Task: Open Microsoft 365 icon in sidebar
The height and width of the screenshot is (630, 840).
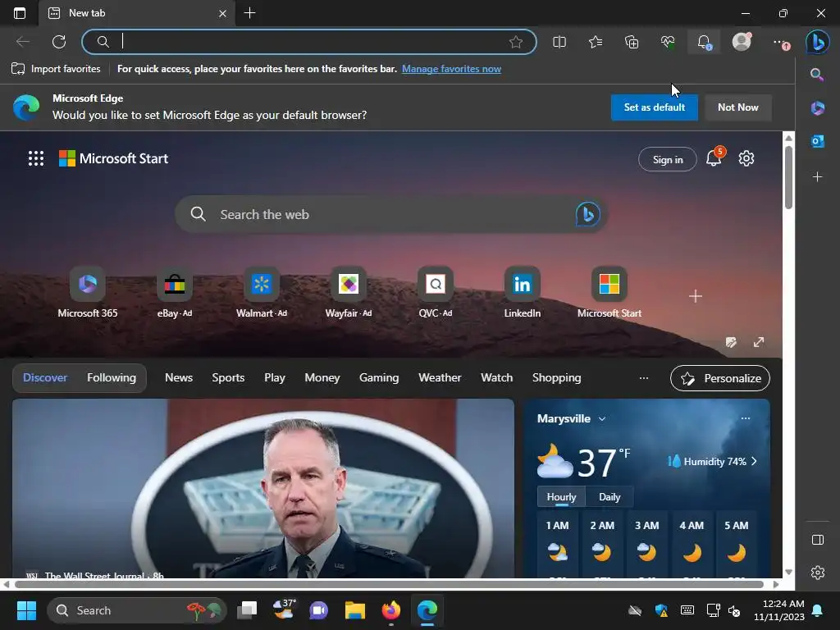Action: (x=818, y=108)
